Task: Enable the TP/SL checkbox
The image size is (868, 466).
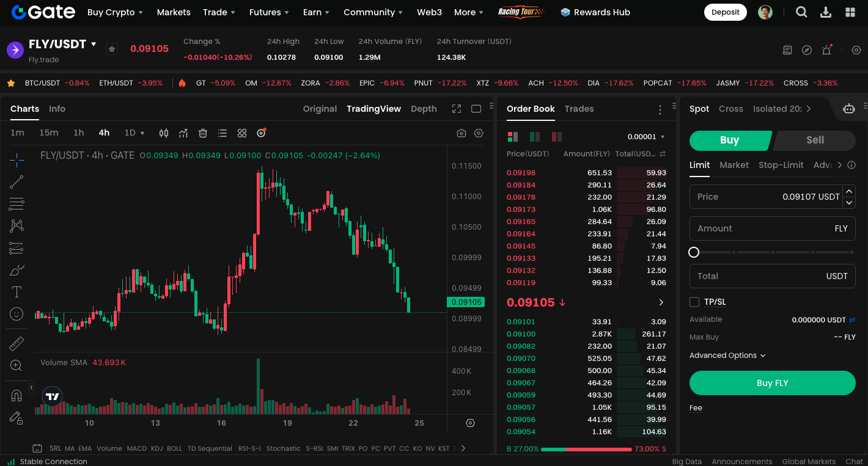Action: pyautogui.click(x=694, y=302)
